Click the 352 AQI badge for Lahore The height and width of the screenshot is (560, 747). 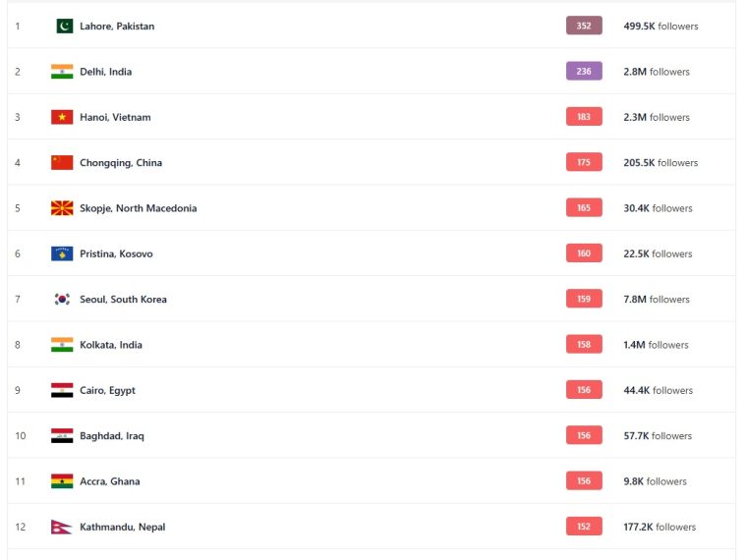pos(584,26)
